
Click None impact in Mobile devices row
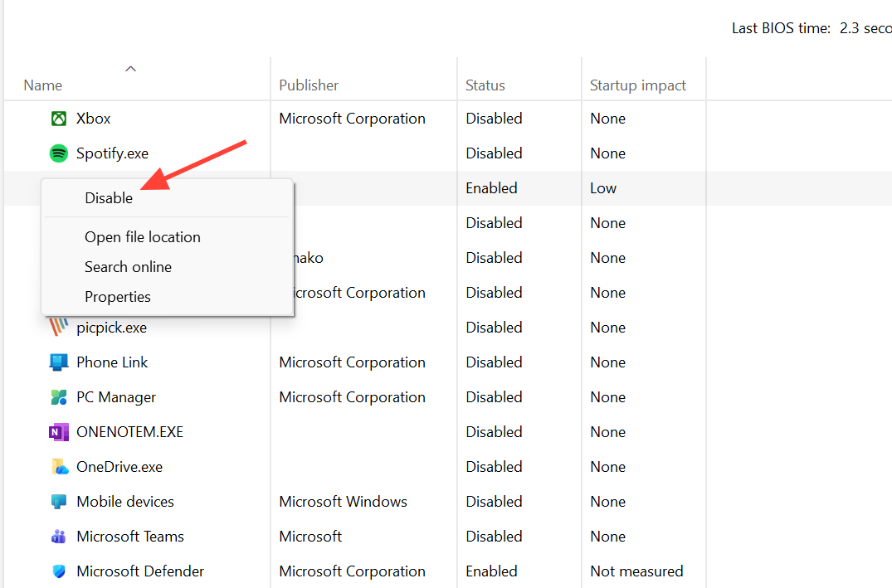pos(607,502)
